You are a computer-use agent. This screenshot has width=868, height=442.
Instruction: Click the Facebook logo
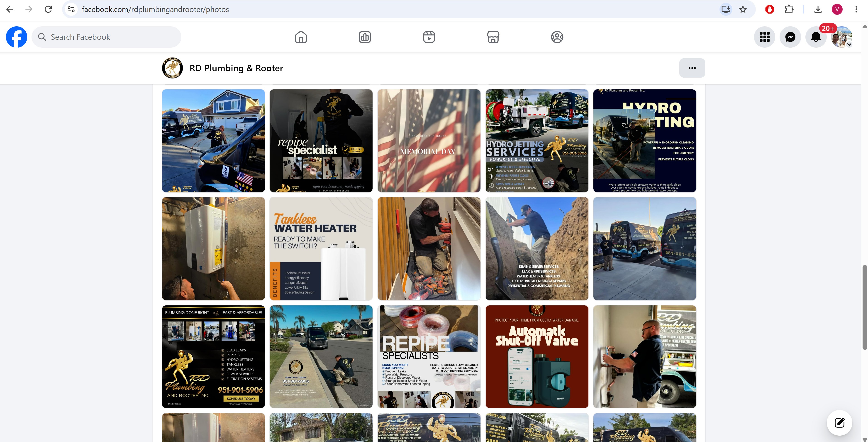(17, 37)
